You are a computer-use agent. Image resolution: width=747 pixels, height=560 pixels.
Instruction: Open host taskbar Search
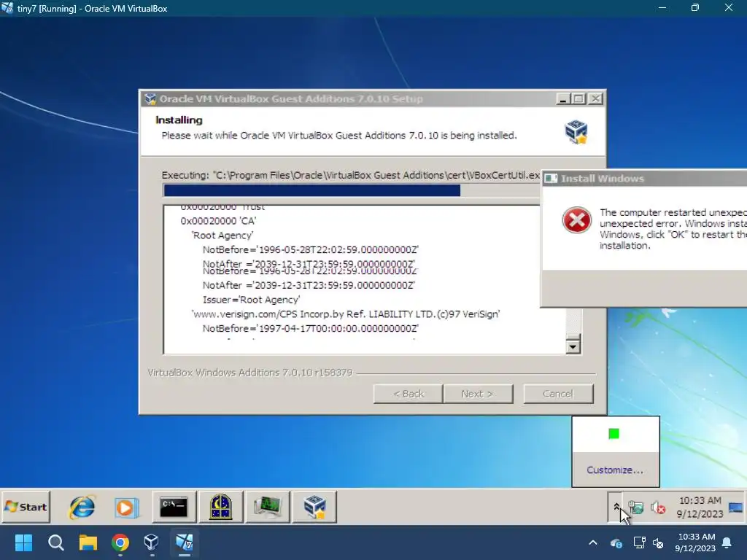[x=55, y=542]
